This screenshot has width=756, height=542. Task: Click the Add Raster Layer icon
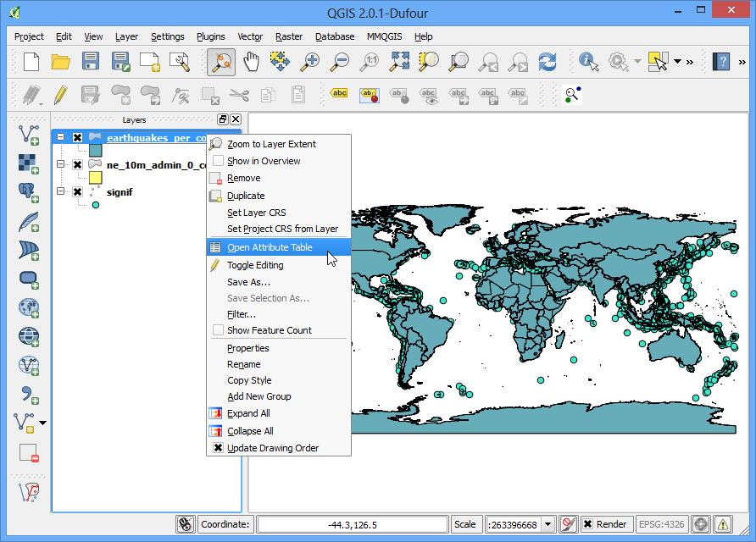click(x=29, y=163)
